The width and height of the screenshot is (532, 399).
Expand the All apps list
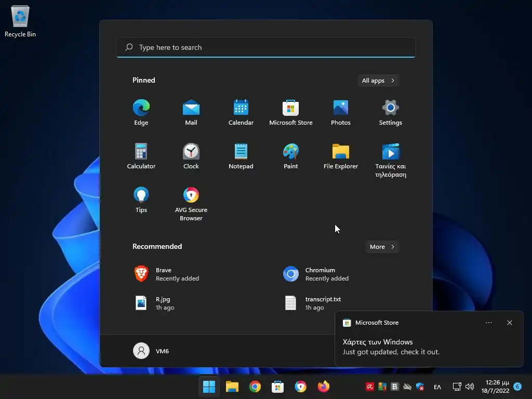click(378, 81)
